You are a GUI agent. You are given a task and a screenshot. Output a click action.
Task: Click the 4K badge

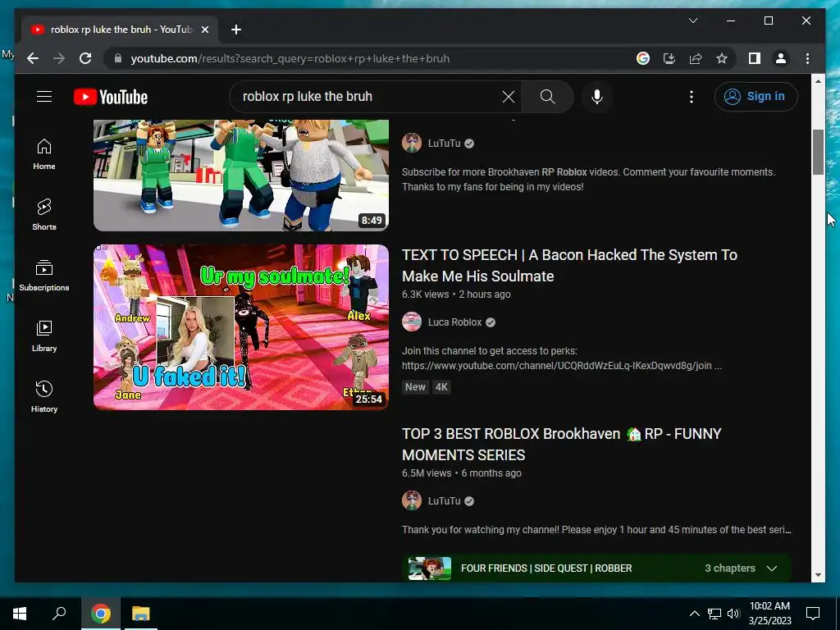[x=441, y=387]
